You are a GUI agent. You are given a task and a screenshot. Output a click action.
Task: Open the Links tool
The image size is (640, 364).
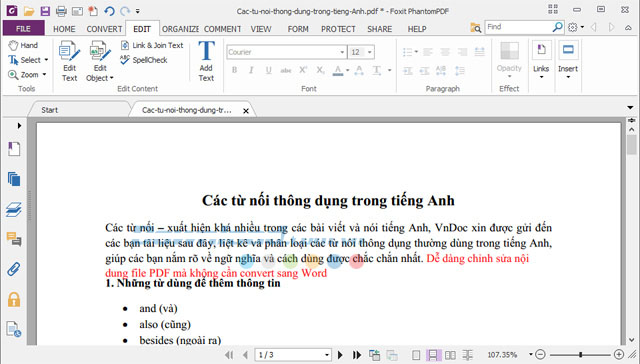[x=541, y=60]
